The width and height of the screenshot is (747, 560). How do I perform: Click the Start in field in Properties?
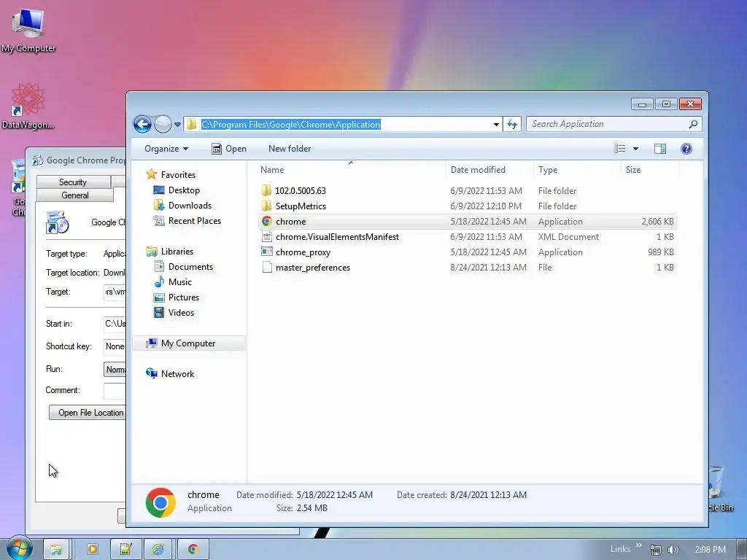[x=115, y=324]
